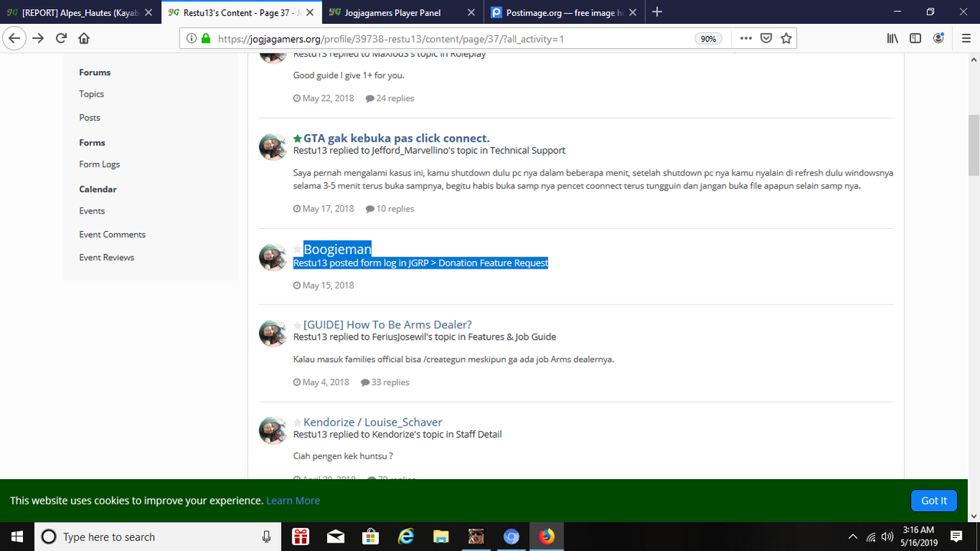The image size is (980, 551).
Task: Select the Restu13's Content Page 37 tab
Action: [242, 12]
